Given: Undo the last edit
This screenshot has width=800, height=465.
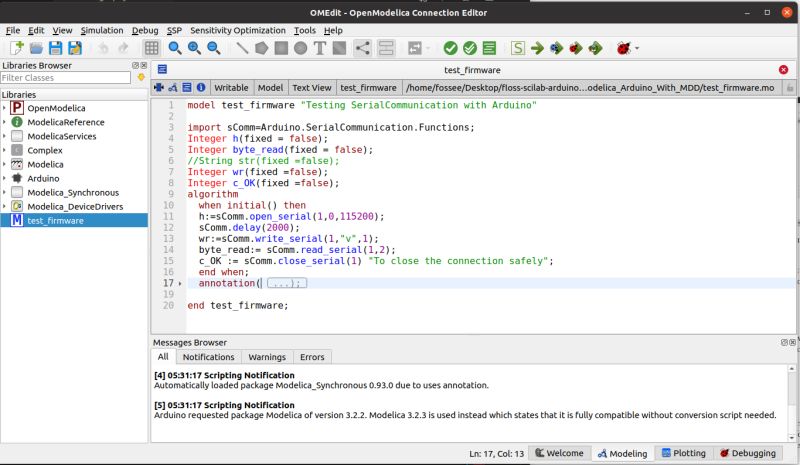Looking at the screenshot, I should point(103,48).
